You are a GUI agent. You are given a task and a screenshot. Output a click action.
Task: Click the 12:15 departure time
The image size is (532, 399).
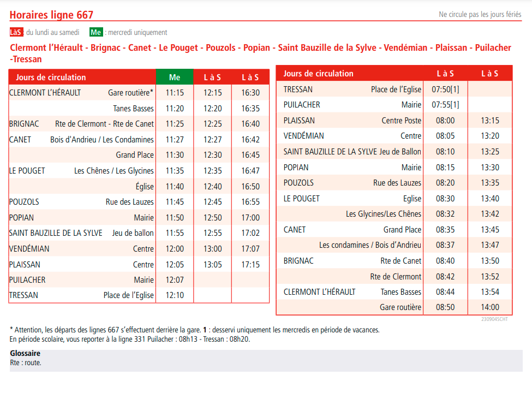212,93
